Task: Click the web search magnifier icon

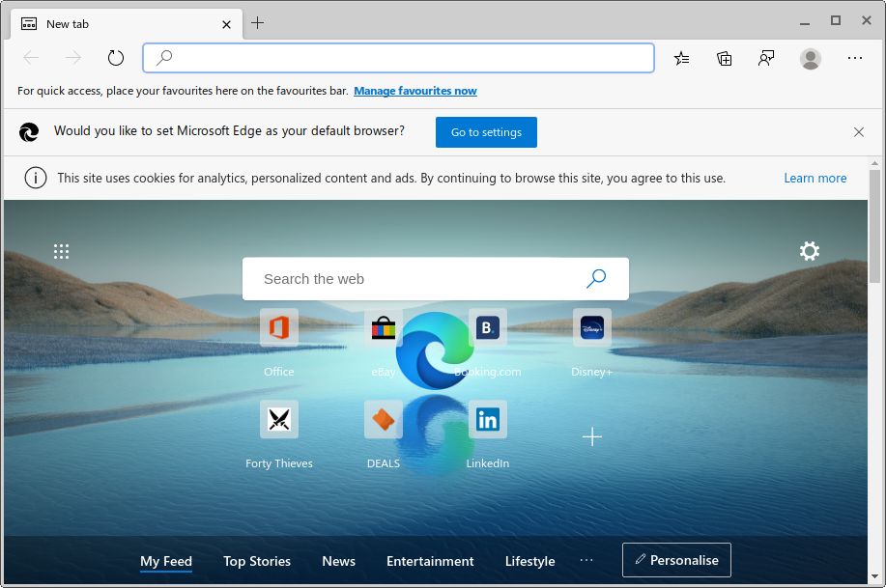Action: 596,278
